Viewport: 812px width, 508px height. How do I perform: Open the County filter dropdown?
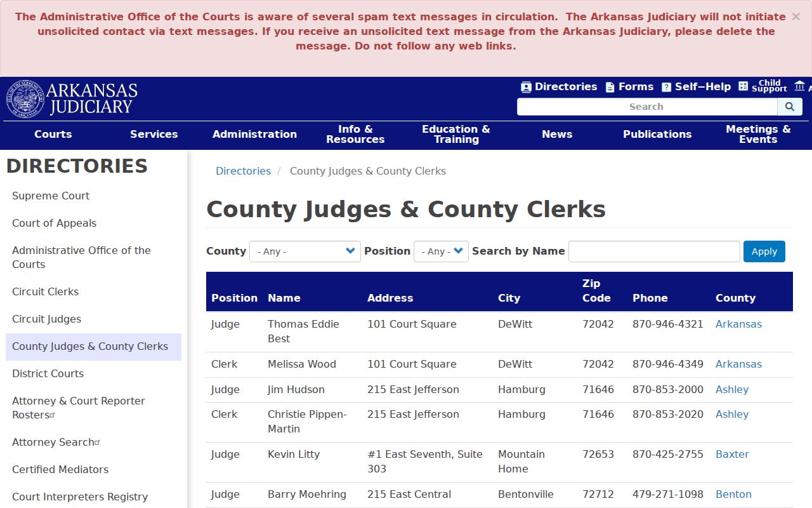pyautogui.click(x=305, y=251)
